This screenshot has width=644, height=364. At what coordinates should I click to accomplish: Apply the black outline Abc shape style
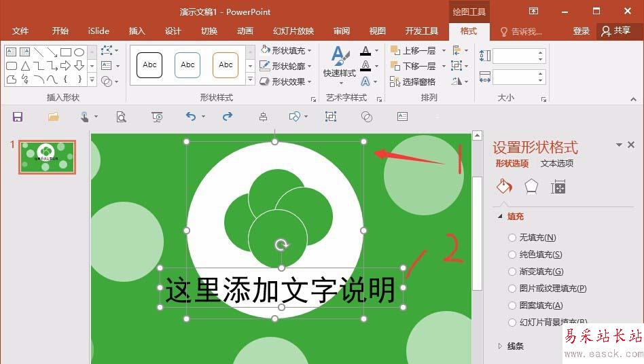(149, 65)
